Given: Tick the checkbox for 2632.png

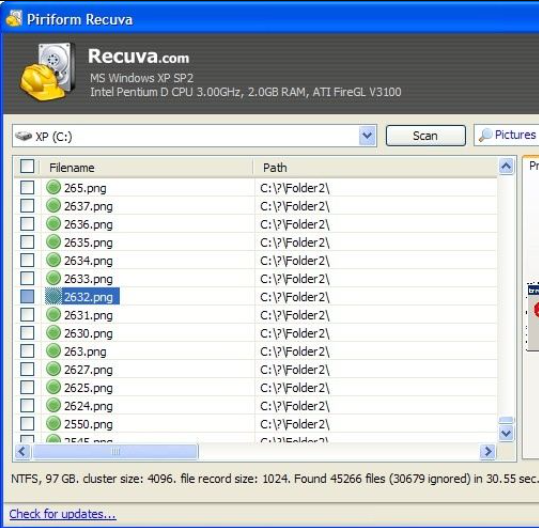Looking at the screenshot, I should pyautogui.click(x=27, y=296).
